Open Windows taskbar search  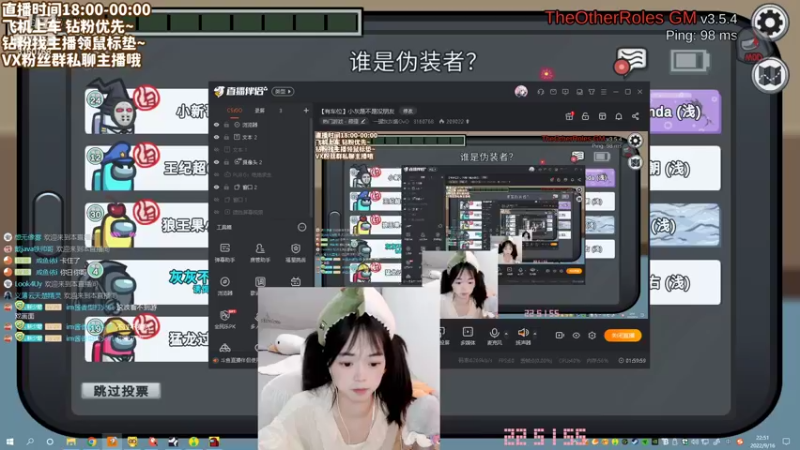pos(30,441)
